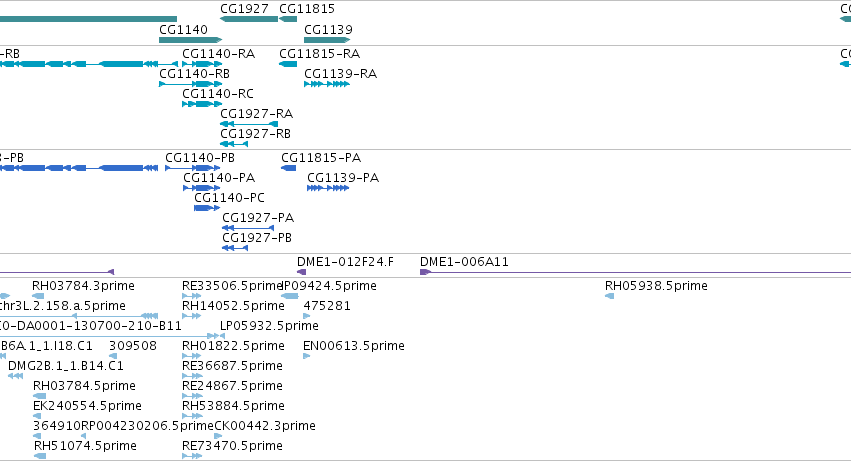Select the CG1927-RB transcript label
Screen dimensions: 851x461
255,134
